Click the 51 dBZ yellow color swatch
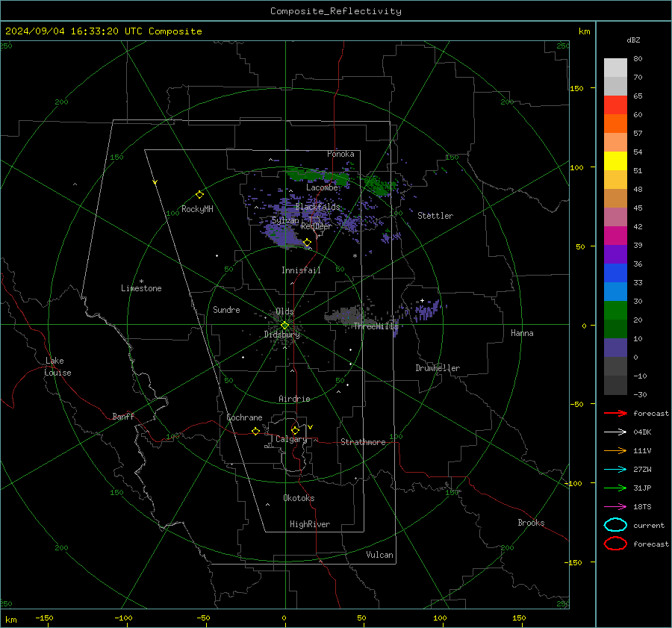Viewport: 672px width, 628px height. [x=615, y=161]
